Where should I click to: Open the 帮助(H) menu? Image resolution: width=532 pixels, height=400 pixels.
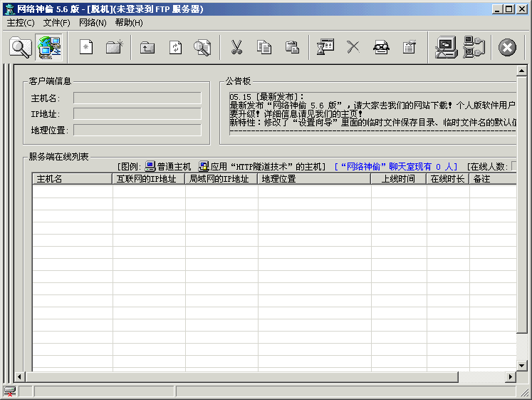129,23
